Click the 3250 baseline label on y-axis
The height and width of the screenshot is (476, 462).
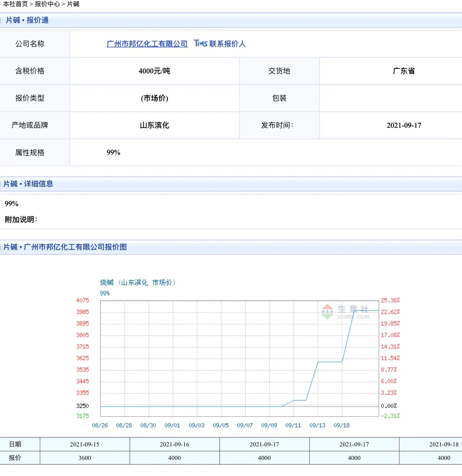coord(83,406)
